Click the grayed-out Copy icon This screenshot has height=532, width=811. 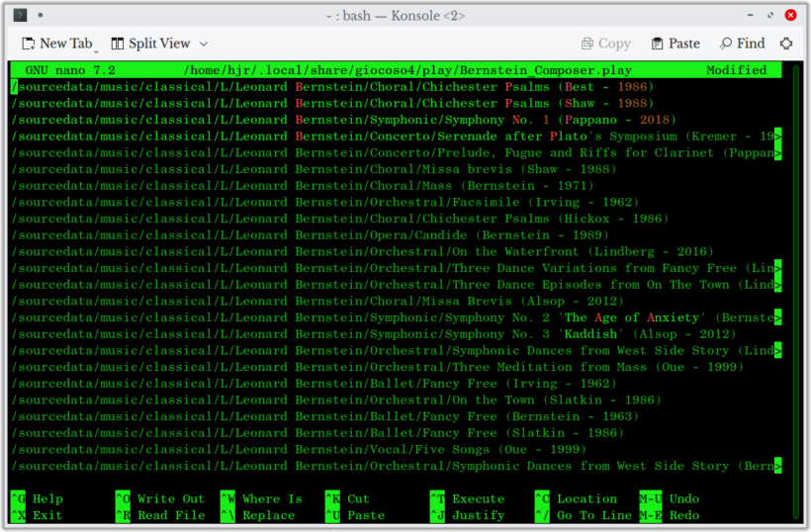click(587, 44)
